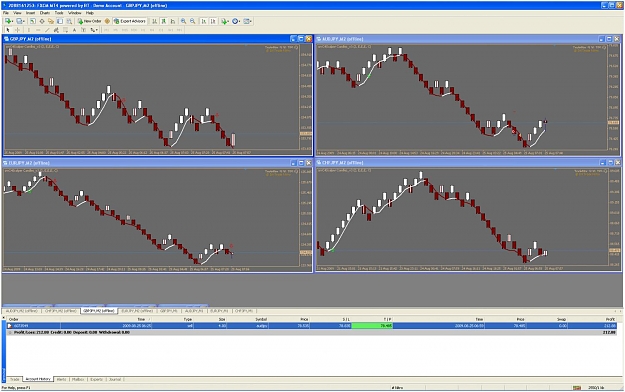Screen dimensions: 625x392
Task: Toggle the Expert Advisors button
Action: [x=130, y=21]
